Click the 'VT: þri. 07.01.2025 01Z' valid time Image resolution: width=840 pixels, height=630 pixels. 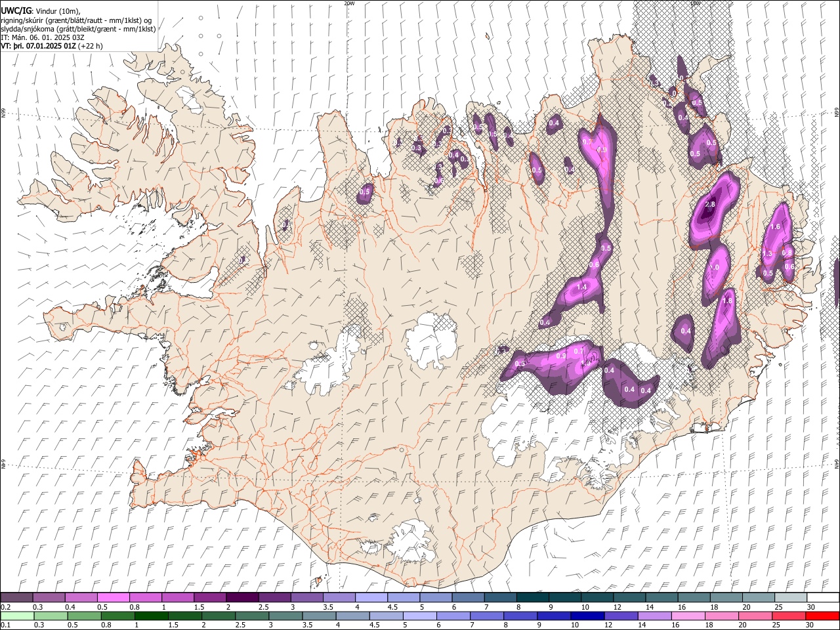click(39, 46)
